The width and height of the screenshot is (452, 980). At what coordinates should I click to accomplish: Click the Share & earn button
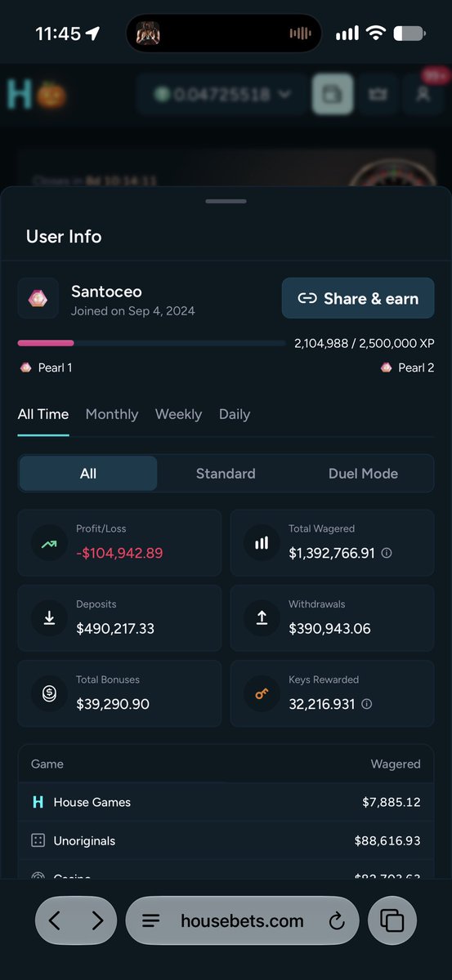(358, 298)
